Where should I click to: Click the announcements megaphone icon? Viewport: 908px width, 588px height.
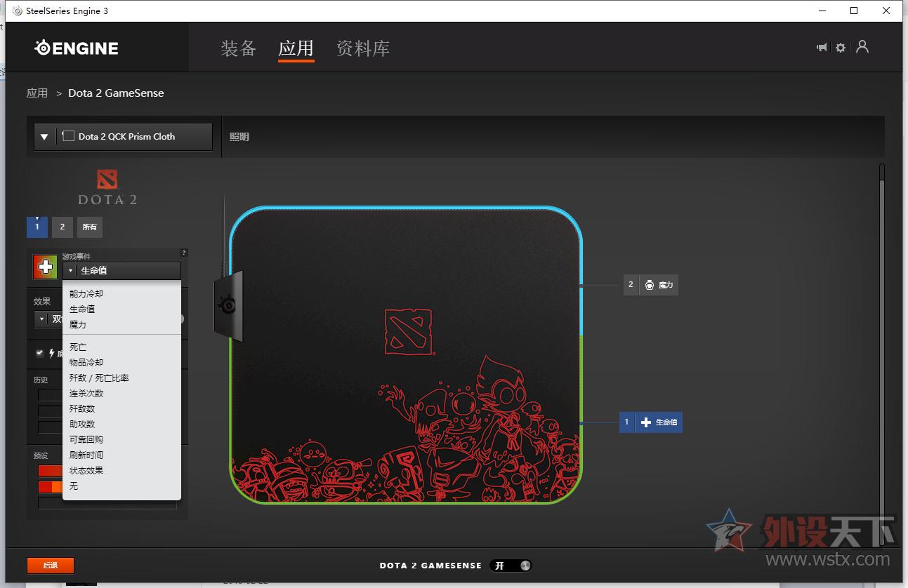[821, 47]
